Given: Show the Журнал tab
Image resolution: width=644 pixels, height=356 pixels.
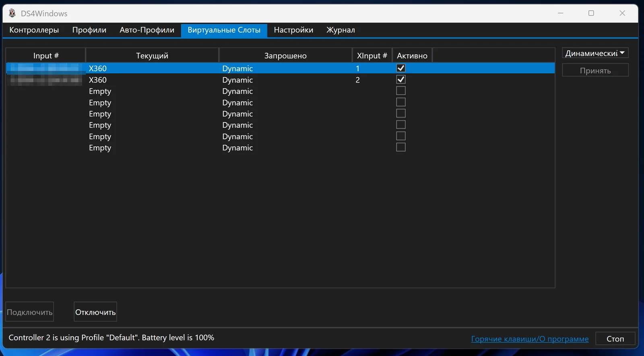Looking at the screenshot, I should coord(341,30).
